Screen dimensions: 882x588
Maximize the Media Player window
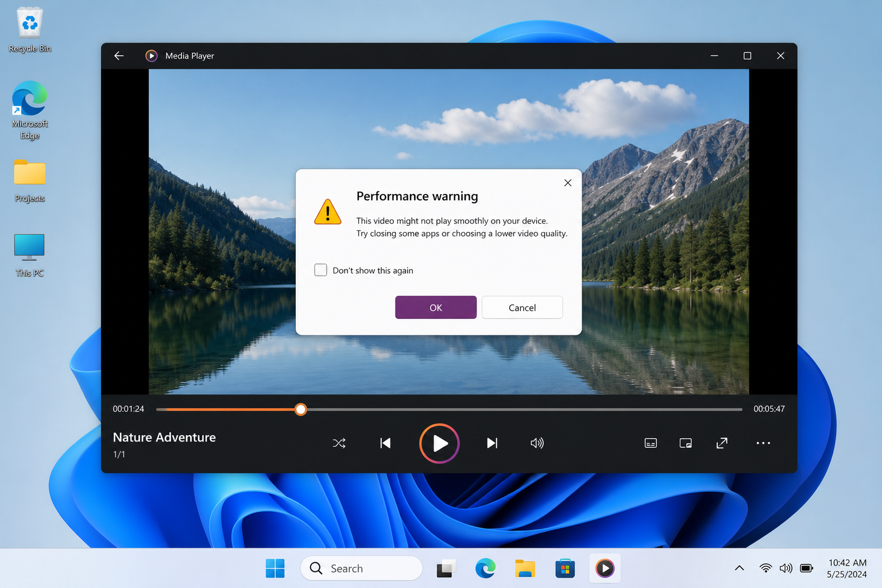pos(747,56)
